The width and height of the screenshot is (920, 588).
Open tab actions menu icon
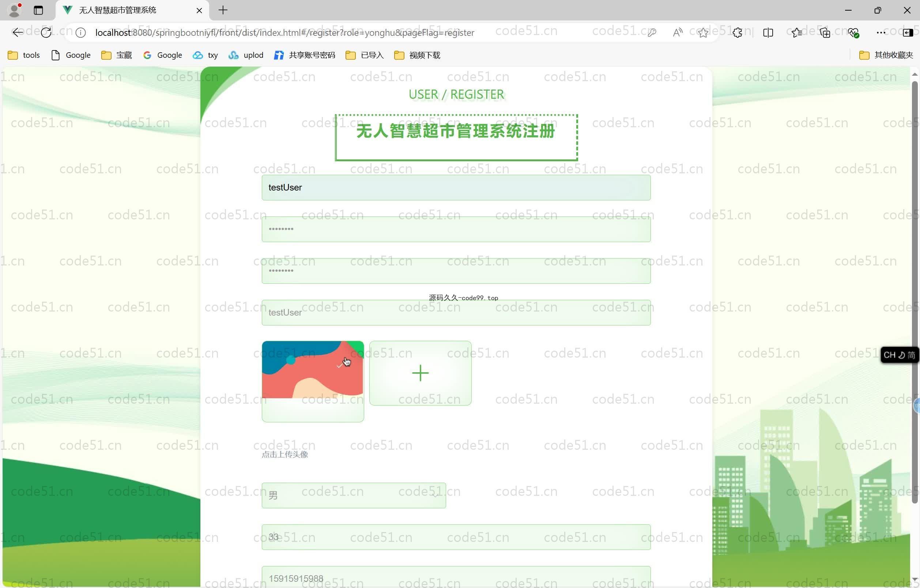coord(38,10)
